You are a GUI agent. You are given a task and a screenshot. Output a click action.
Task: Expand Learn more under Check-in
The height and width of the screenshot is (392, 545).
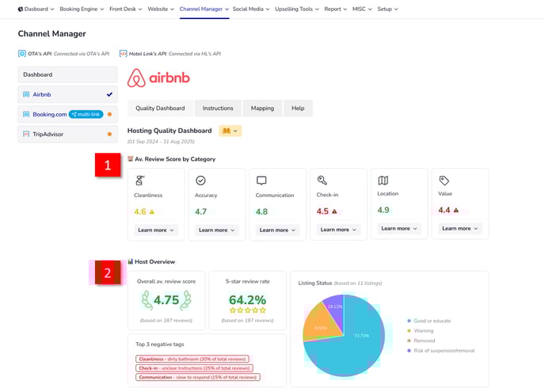[337, 230]
